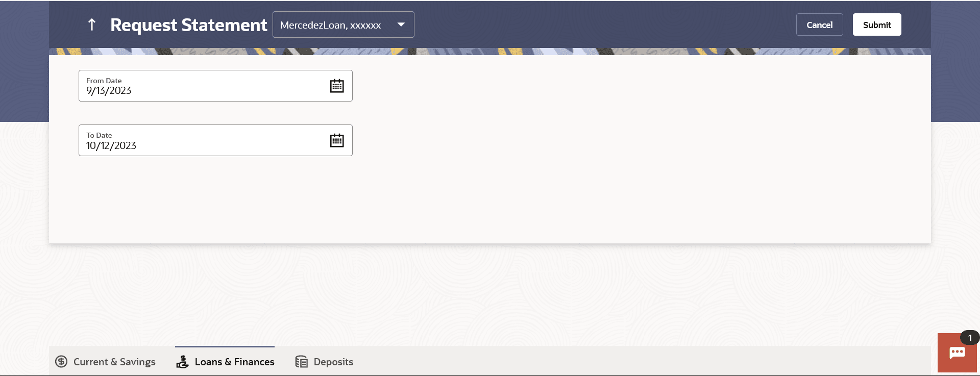The width and height of the screenshot is (980, 376).
Task: Open the From Date calendar picker
Action: pos(337,86)
